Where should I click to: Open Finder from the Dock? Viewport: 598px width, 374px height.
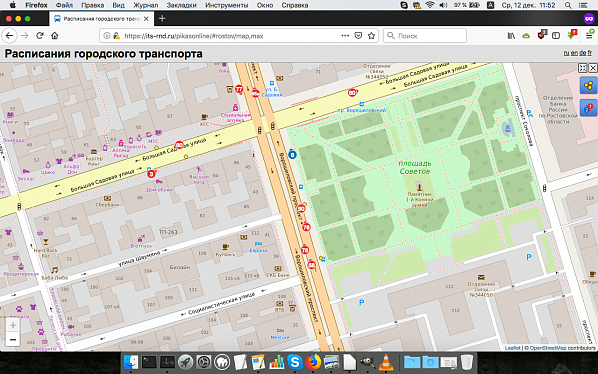coord(131,362)
